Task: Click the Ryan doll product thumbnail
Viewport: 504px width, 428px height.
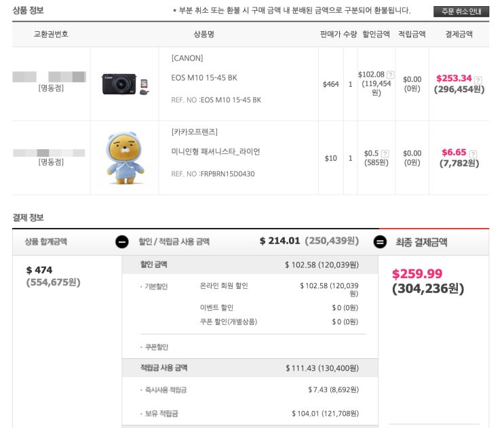Action: tap(124, 159)
